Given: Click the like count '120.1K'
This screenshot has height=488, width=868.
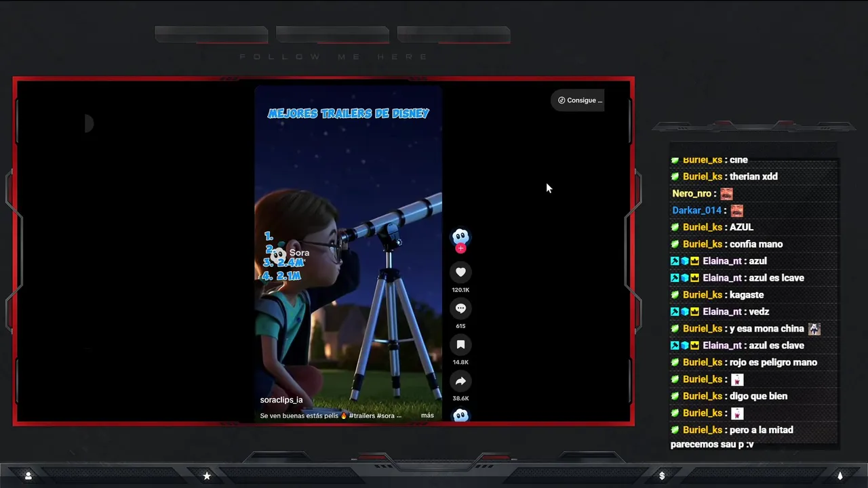Looking at the screenshot, I should (x=460, y=290).
